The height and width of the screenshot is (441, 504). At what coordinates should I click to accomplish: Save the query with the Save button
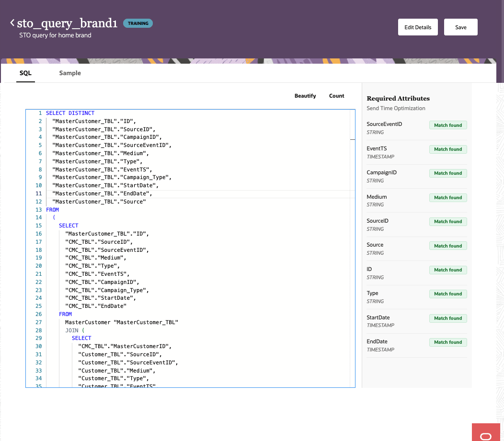(x=460, y=27)
